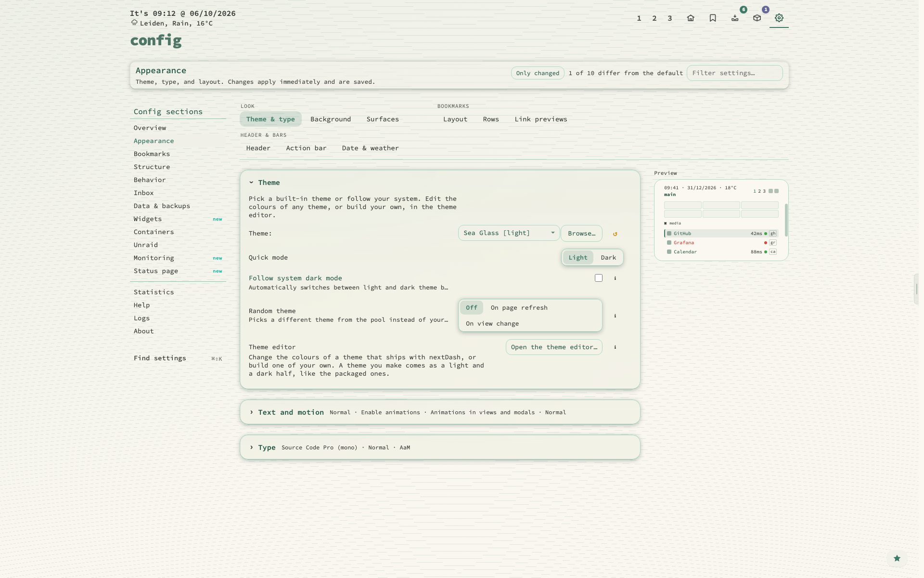Click the weather cloud icon next to Leiden

pyautogui.click(x=134, y=23)
